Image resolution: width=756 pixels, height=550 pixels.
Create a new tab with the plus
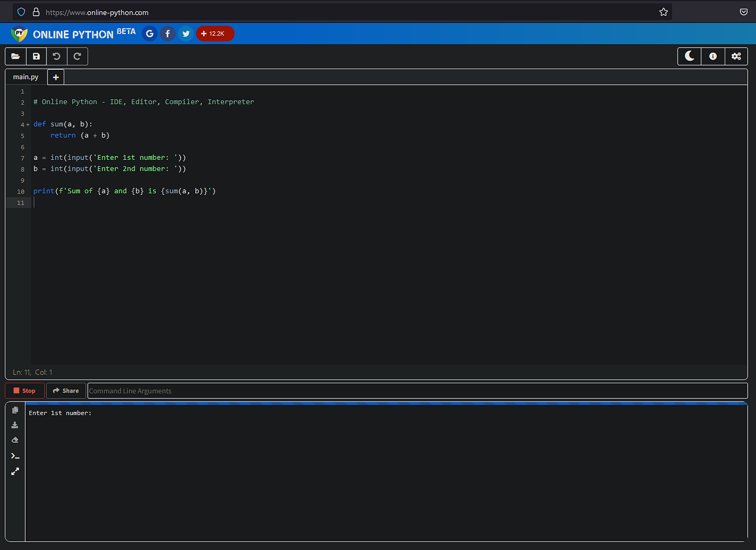click(55, 77)
